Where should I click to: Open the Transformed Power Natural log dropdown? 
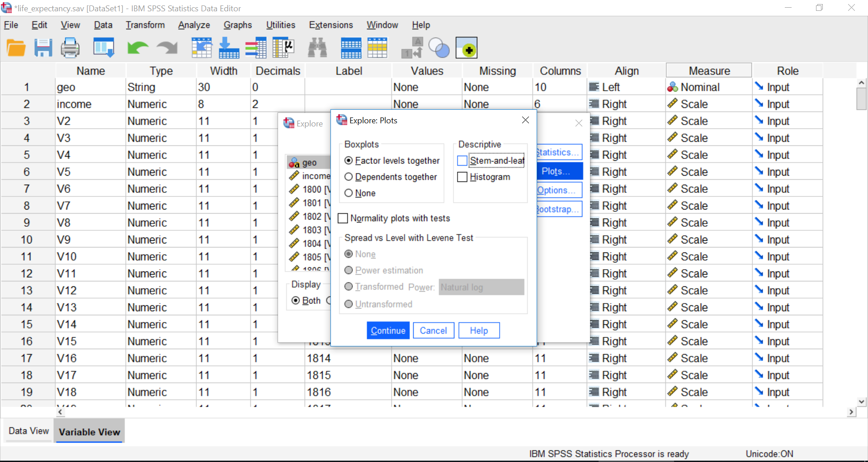click(481, 287)
